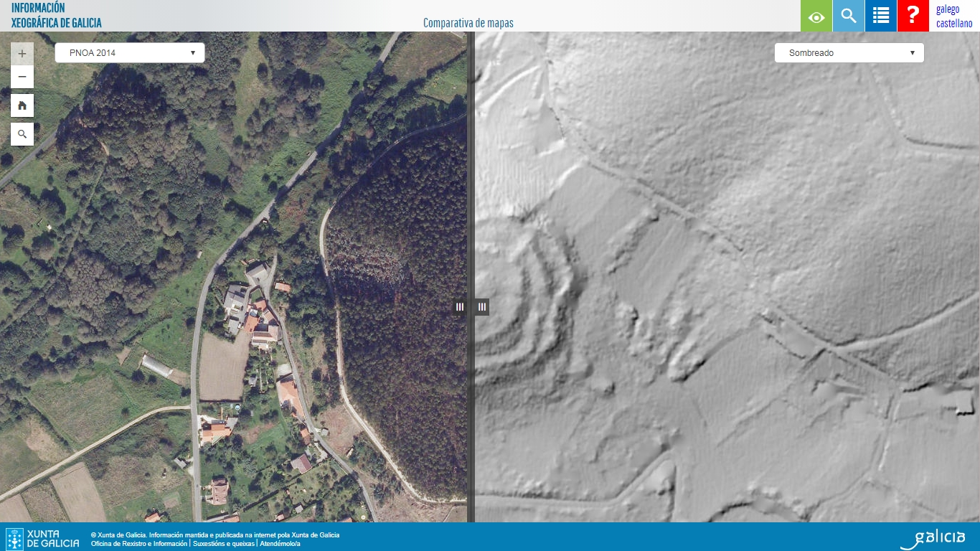Image resolution: width=980 pixels, height=551 pixels.
Task: Open the list catalog icon in header
Action: click(881, 16)
